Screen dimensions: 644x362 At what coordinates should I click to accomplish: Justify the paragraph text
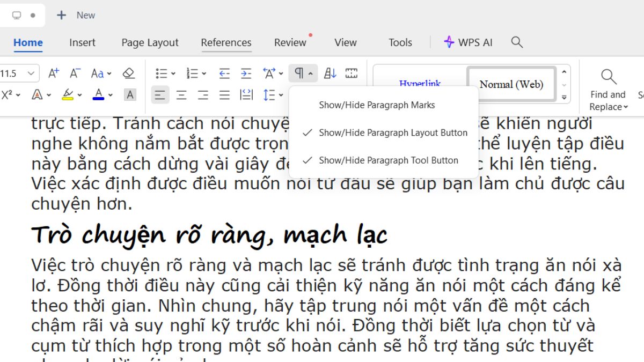pyautogui.click(x=224, y=95)
